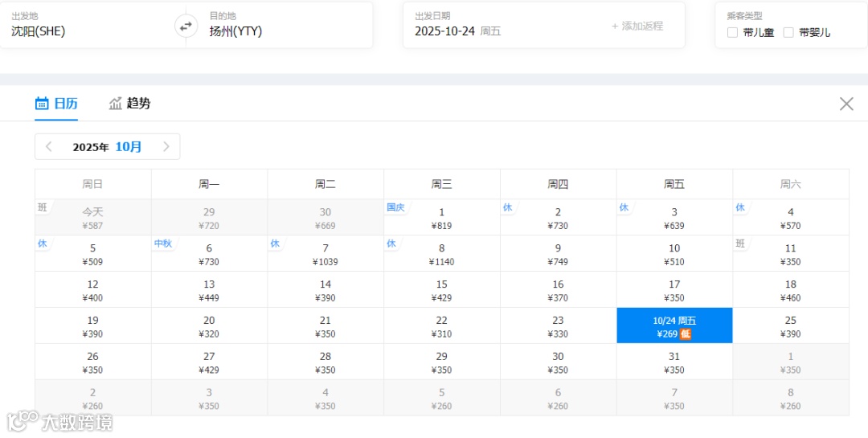This screenshot has height=438, width=868.
Task: Select October 2 priced ¥730
Action: coord(558,218)
